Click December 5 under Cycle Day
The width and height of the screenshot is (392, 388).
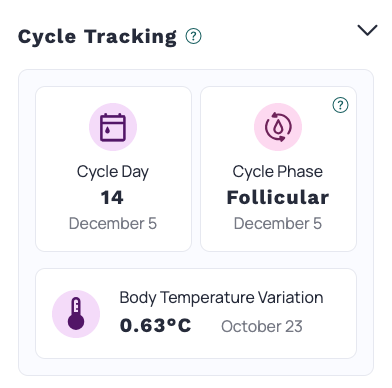click(113, 223)
